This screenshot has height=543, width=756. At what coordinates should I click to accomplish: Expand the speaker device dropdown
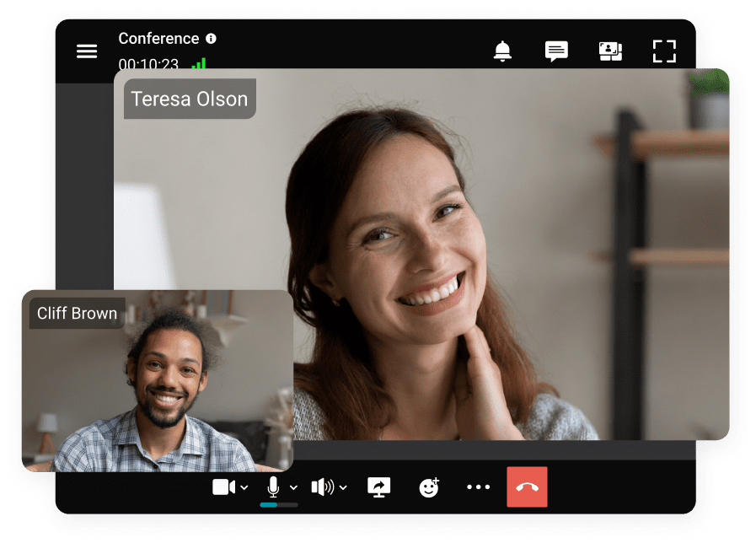343,487
